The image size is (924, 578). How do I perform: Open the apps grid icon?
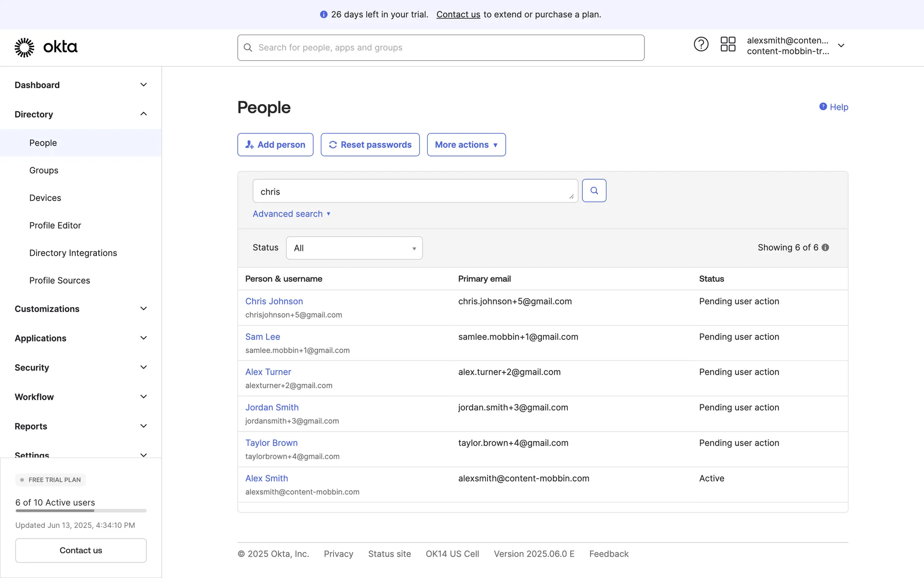[x=728, y=44]
